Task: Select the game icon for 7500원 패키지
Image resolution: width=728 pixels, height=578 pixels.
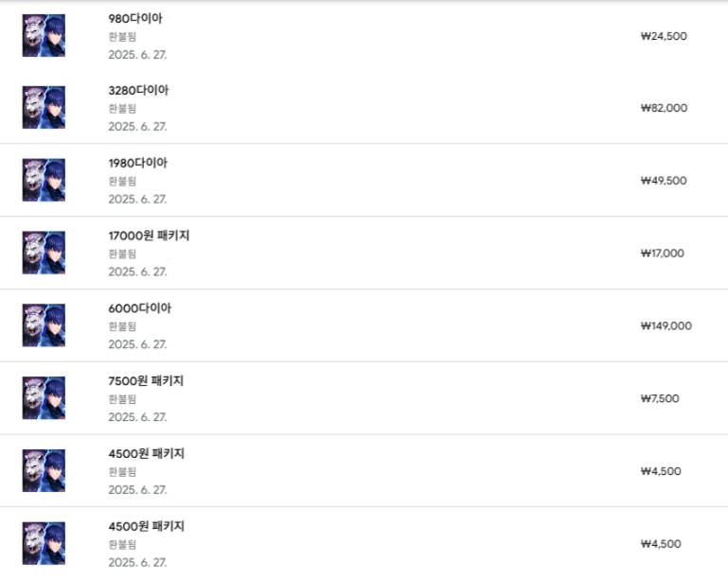Action: point(44,398)
